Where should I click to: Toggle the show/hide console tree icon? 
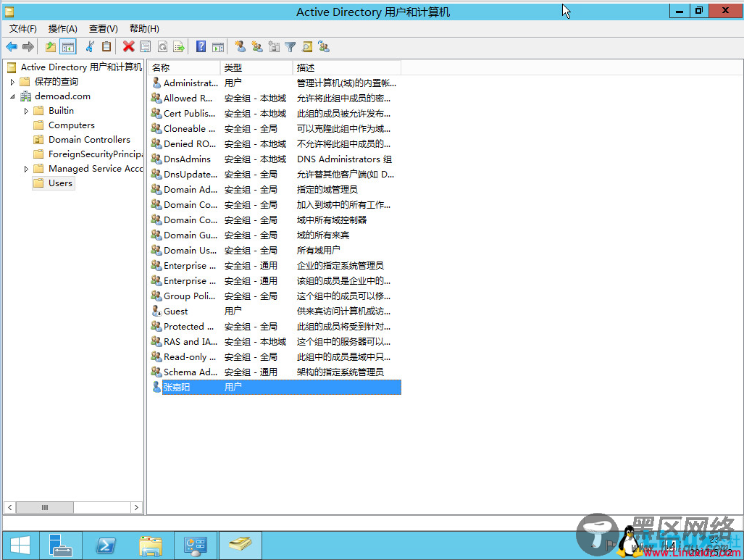tap(68, 46)
